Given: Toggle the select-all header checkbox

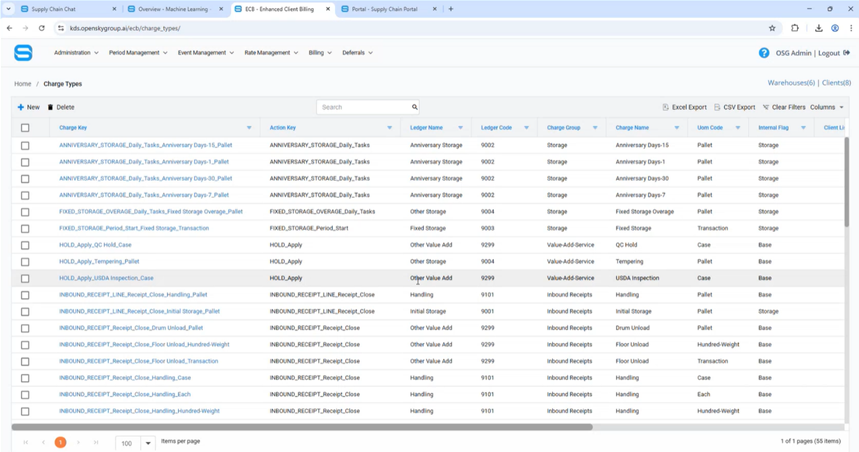Looking at the screenshot, I should (25, 128).
